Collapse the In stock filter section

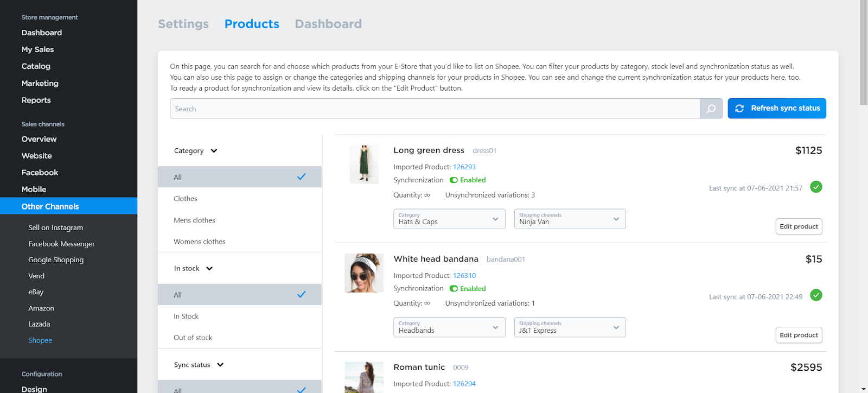[x=193, y=269]
